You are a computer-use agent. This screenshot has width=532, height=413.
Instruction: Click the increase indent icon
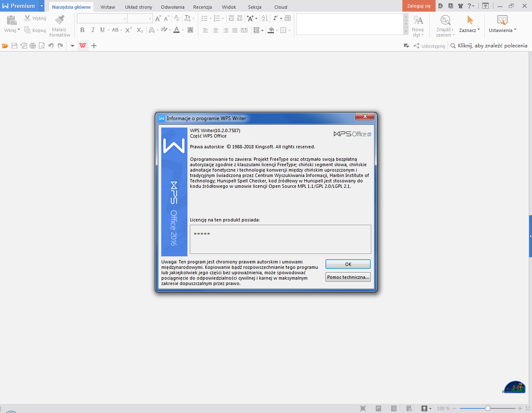pyautogui.click(x=240, y=18)
